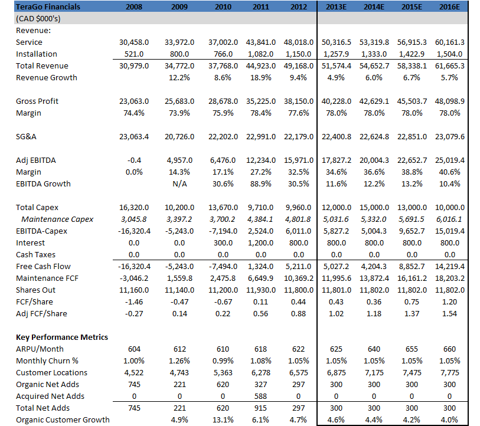The height and width of the screenshot is (426, 480).
Task: Select the 'SG&A' row label
Action: pos(26,137)
